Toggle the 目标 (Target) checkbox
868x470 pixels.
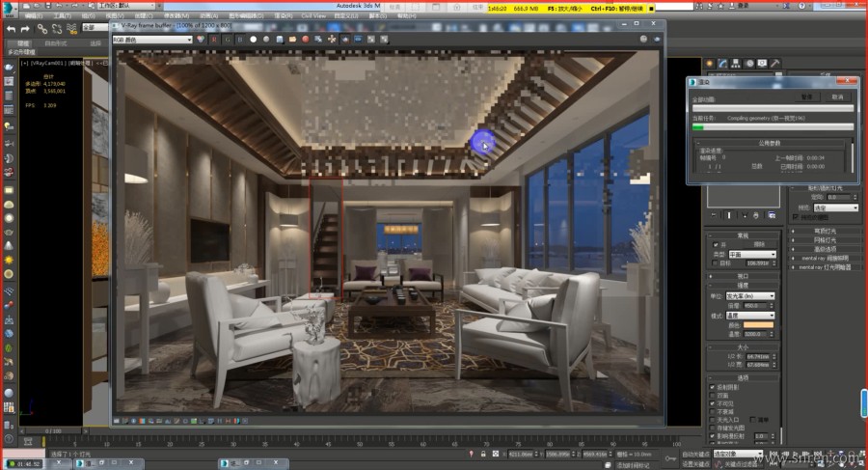click(x=716, y=263)
